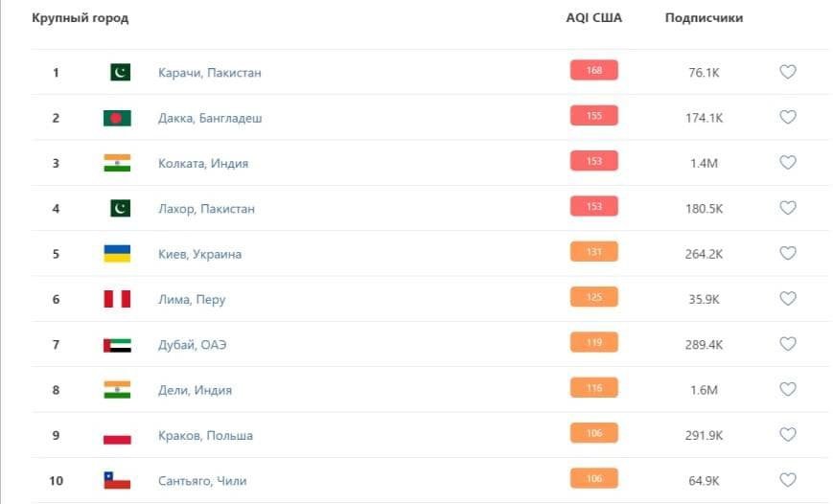Click the Poland flag icon for Kraków
The width and height of the screenshot is (833, 504).
(x=117, y=436)
